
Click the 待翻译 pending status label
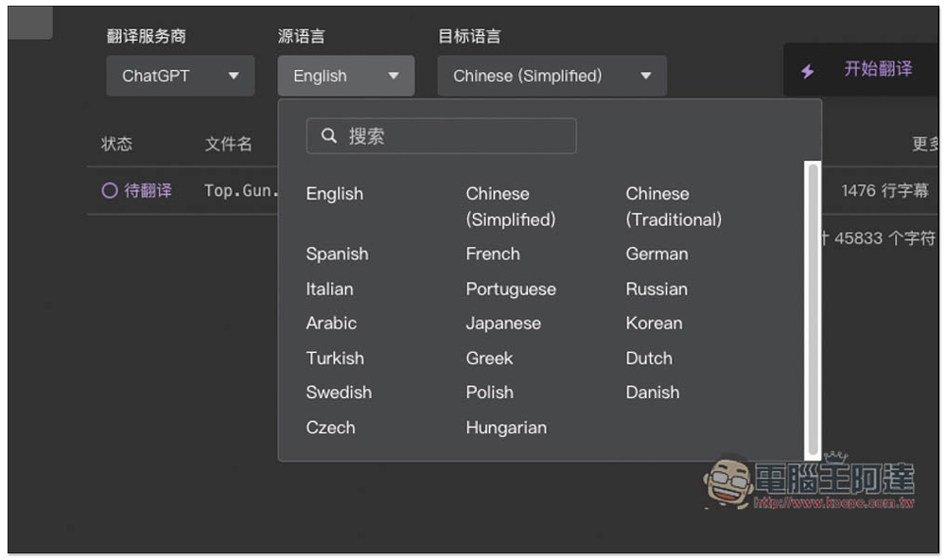(x=149, y=191)
